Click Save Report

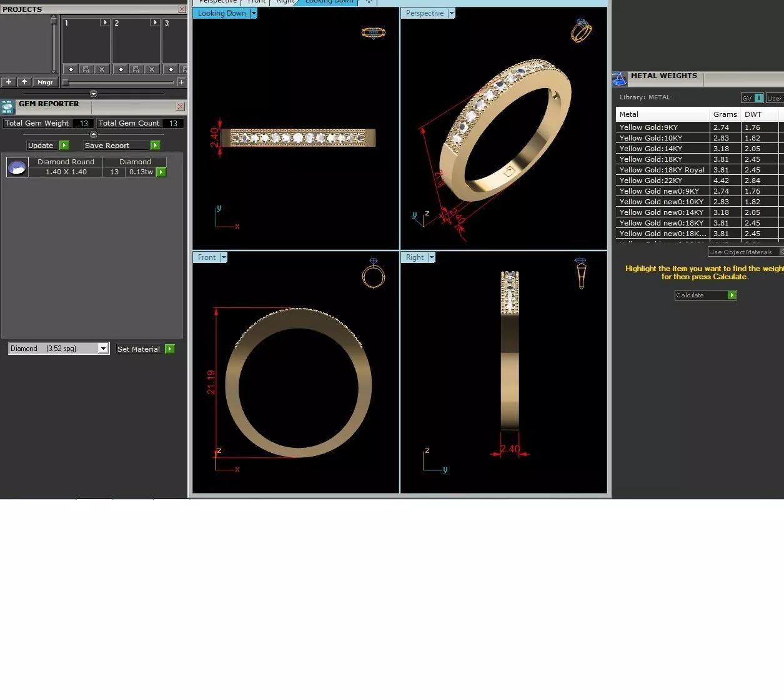(122, 146)
